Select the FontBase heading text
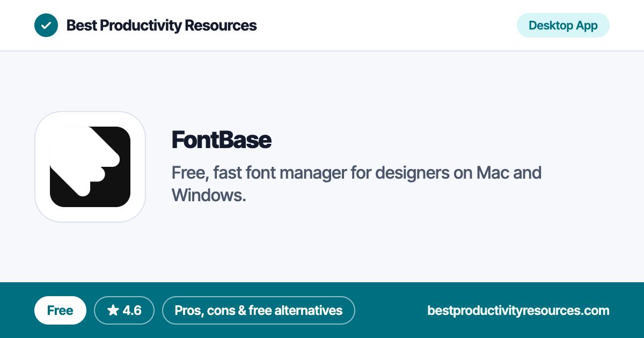The width and height of the screenshot is (644, 338). pyautogui.click(x=222, y=140)
